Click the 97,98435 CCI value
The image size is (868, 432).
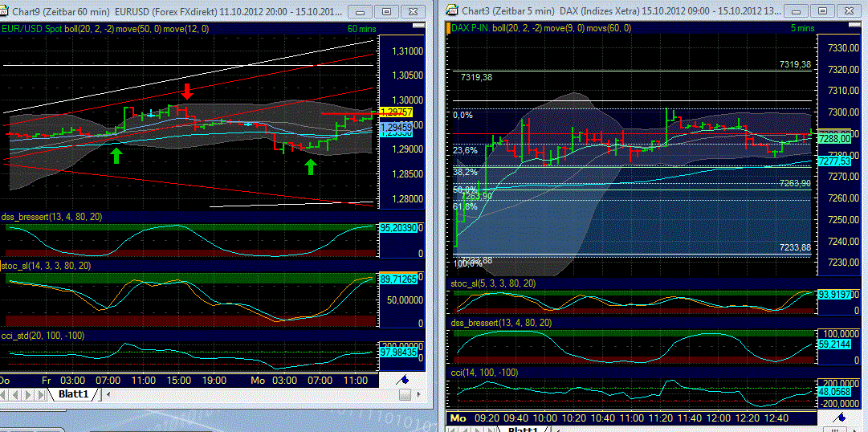click(397, 352)
